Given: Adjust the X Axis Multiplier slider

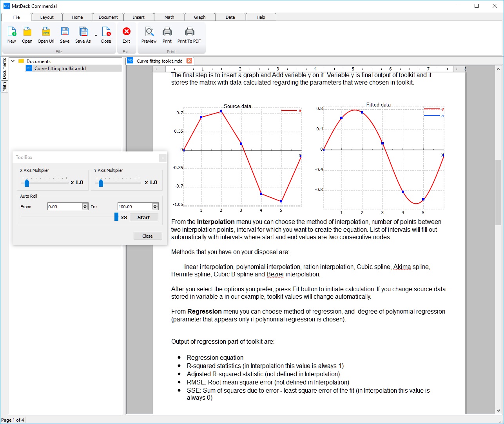Looking at the screenshot, I should tap(27, 182).
